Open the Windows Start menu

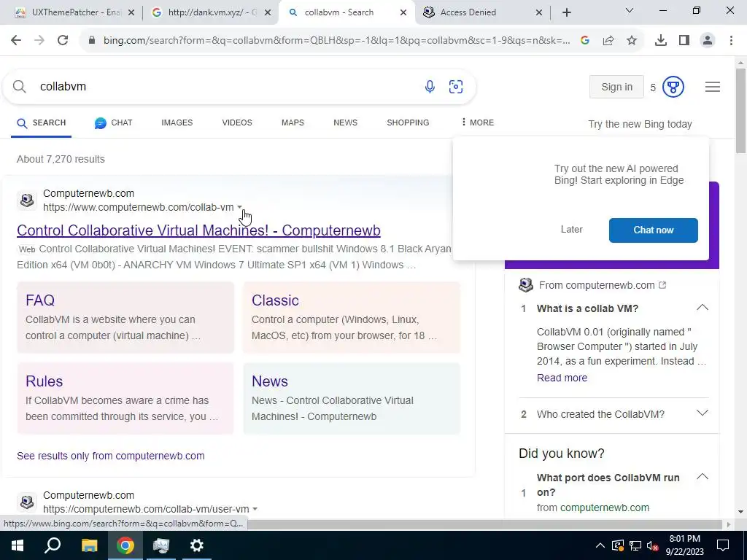(18, 545)
